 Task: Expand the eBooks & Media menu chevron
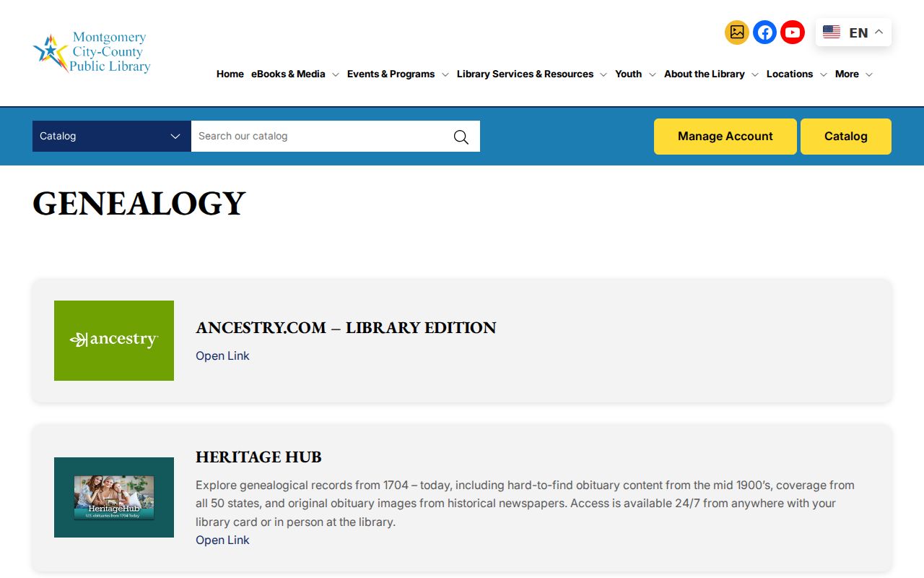(335, 74)
